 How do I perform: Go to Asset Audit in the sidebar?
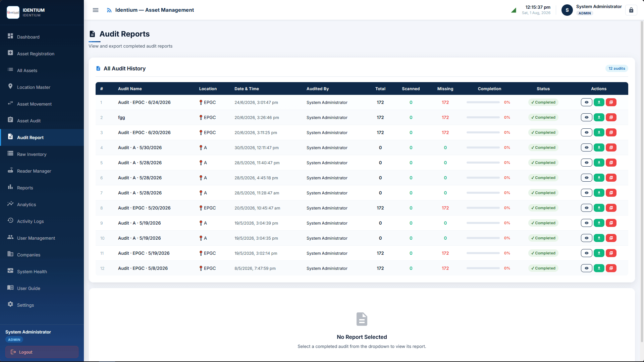pyautogui.click(x=42, y=121)
